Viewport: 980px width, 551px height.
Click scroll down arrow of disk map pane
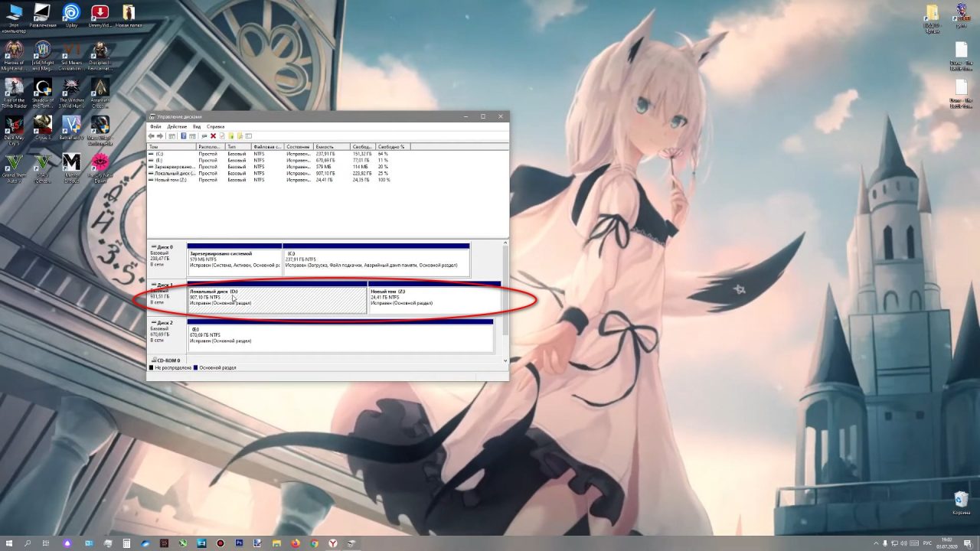505,360
